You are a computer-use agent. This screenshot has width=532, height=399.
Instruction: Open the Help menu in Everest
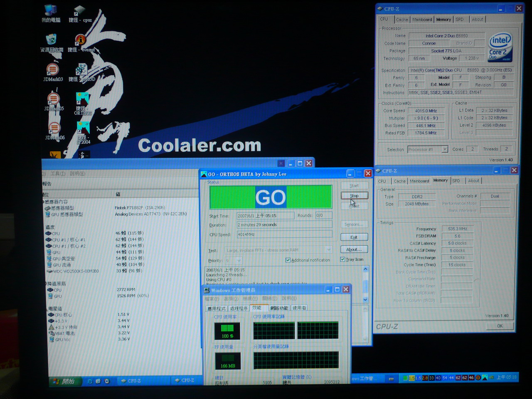click(77, 174)
